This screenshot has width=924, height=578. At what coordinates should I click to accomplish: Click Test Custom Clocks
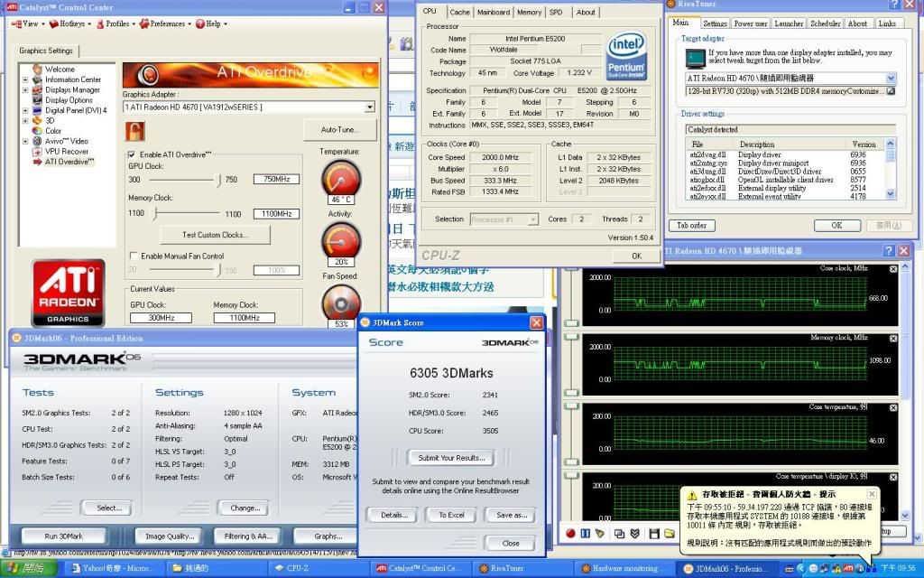pyautogui.click(x=215, y=235)
